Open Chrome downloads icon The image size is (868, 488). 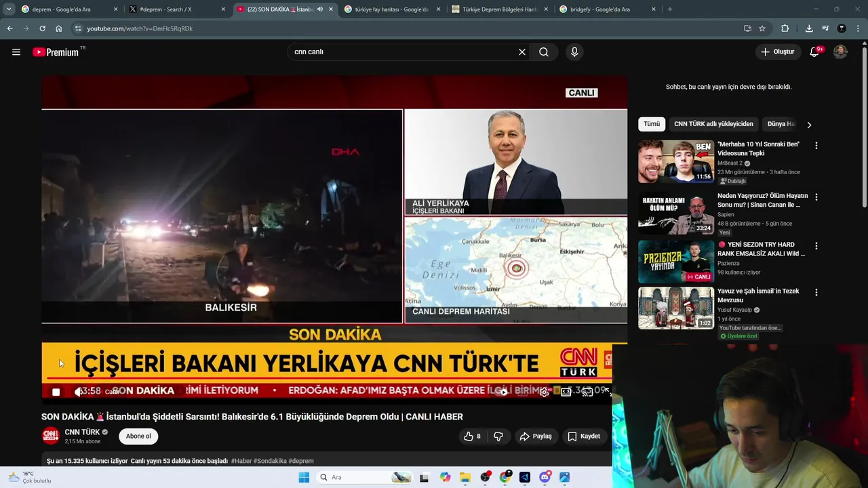point(809,28)
